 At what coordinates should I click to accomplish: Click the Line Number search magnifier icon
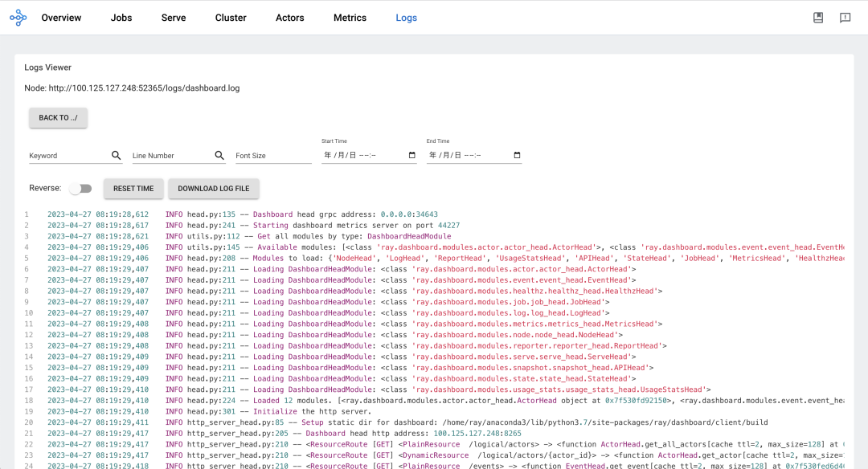[219, 156]
